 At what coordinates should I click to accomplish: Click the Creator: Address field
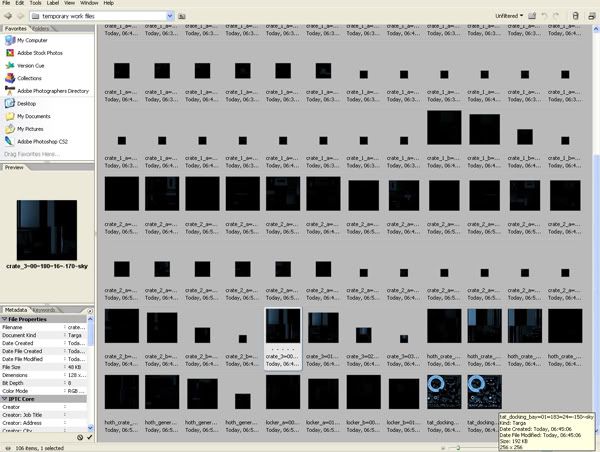click(44, 423)
